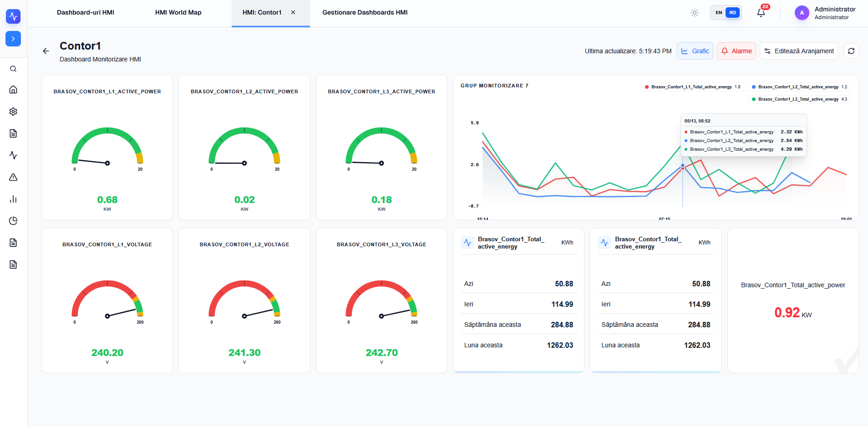Expand the sidebar with the blue chevron button
Screen dimensions: 868x427
point(13,39)
